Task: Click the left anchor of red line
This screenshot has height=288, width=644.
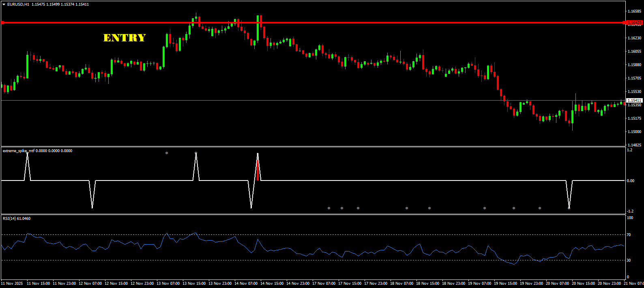Action: (x=2, y=23)
